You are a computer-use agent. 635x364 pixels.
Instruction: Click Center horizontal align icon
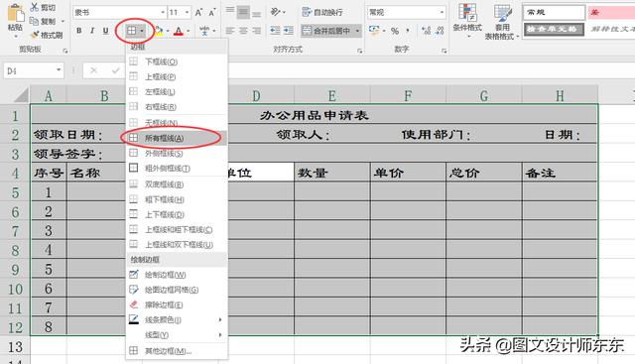click(x=243, y=31)
